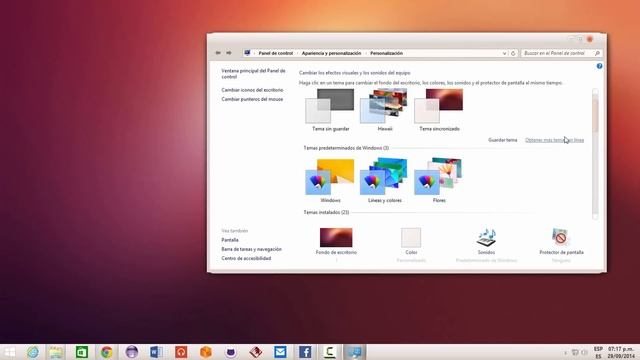Open the address bar history dropdown

[x=504, y=53]
